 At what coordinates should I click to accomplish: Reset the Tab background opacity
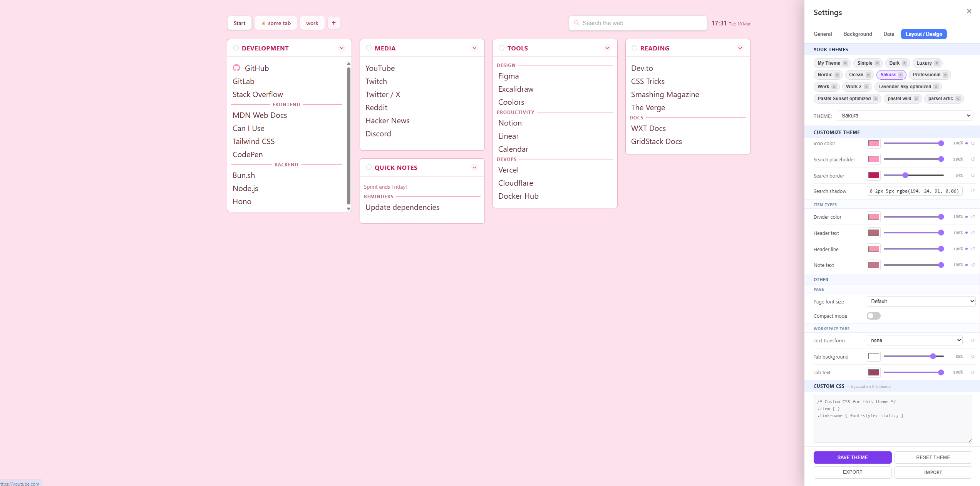pyautogui.click(x=973, y=356)
